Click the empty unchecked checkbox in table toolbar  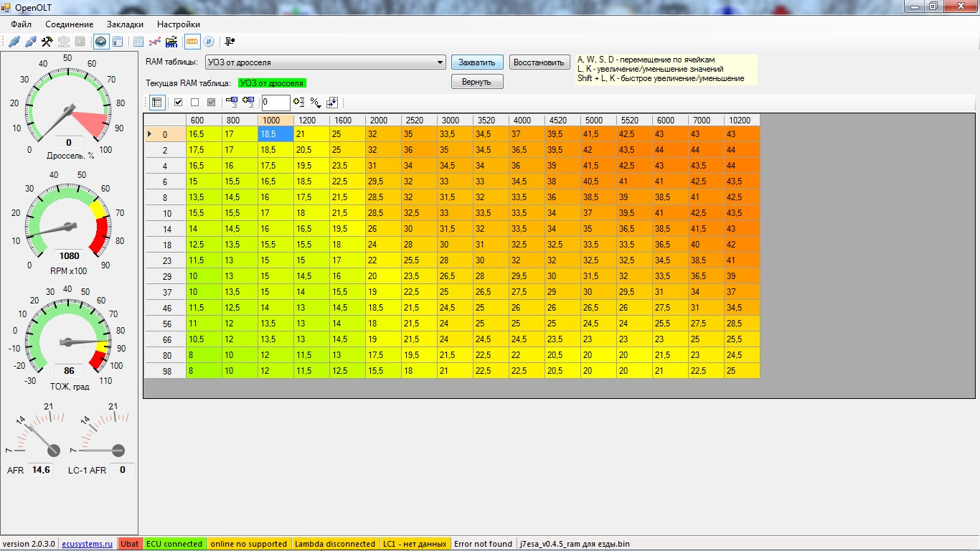(x=194, y=102)
